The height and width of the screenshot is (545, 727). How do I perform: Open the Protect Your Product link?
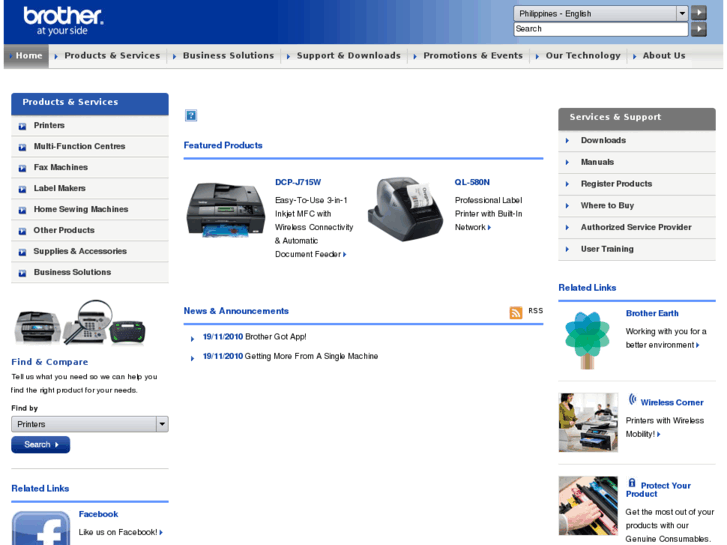(658, 490)
